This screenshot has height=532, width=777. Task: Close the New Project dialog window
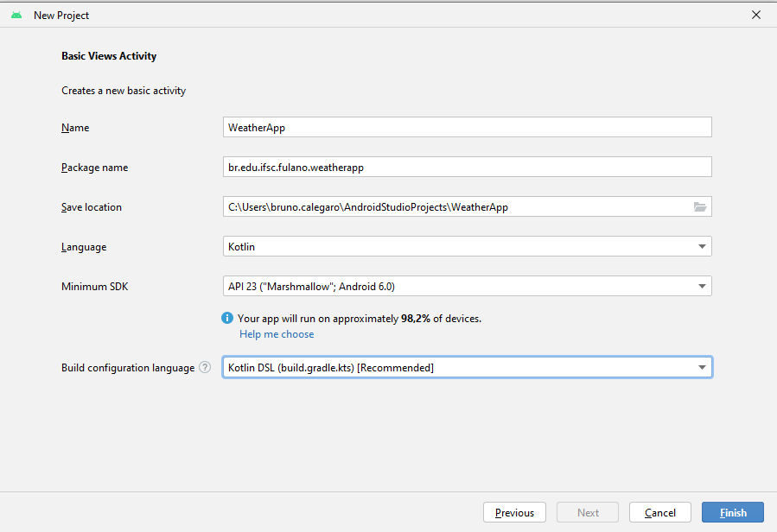(x=756, y=15)
